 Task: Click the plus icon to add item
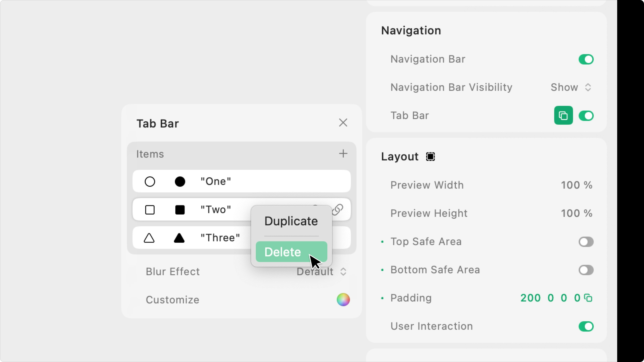343,153
